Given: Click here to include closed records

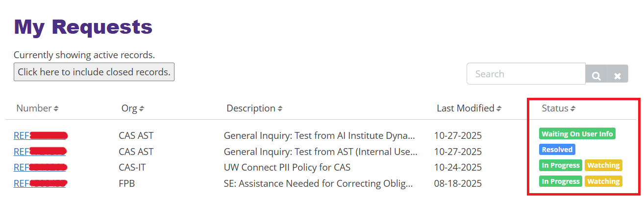Looking at the screenshot, I should point(94,72).
